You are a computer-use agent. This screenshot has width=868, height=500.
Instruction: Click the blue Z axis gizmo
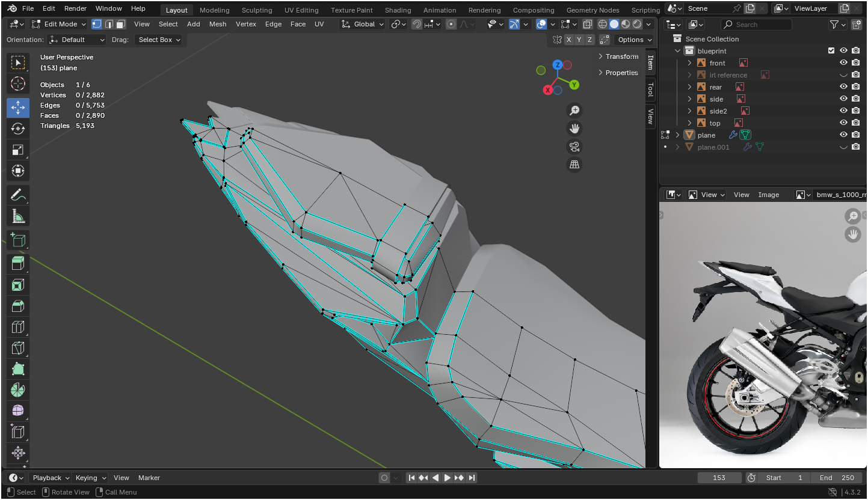pos(558,65)
